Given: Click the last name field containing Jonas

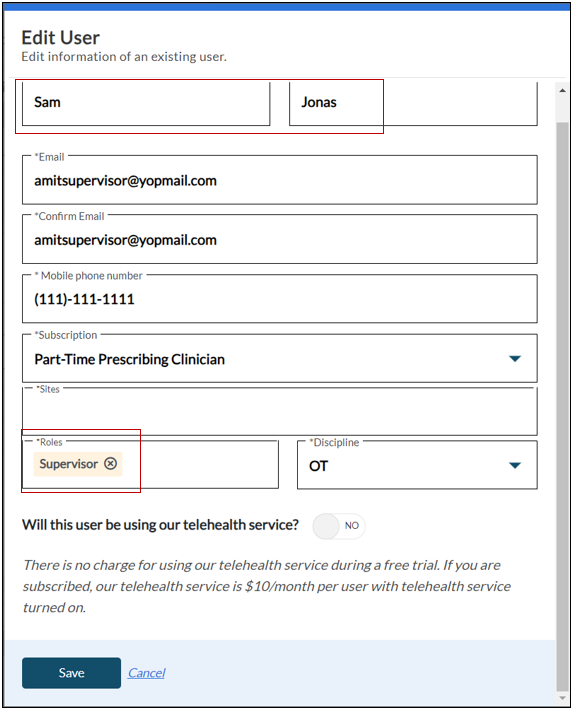Looking at the screenshot, I should [x=413, y=103].
